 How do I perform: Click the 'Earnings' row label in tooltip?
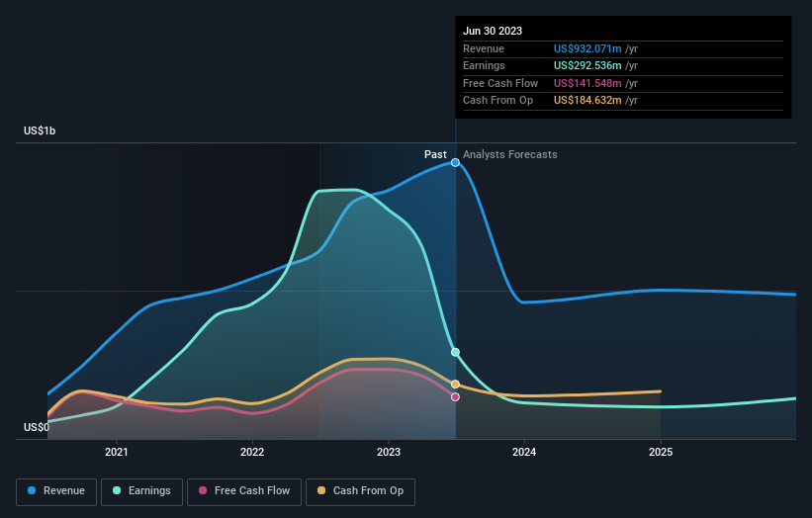484,65
